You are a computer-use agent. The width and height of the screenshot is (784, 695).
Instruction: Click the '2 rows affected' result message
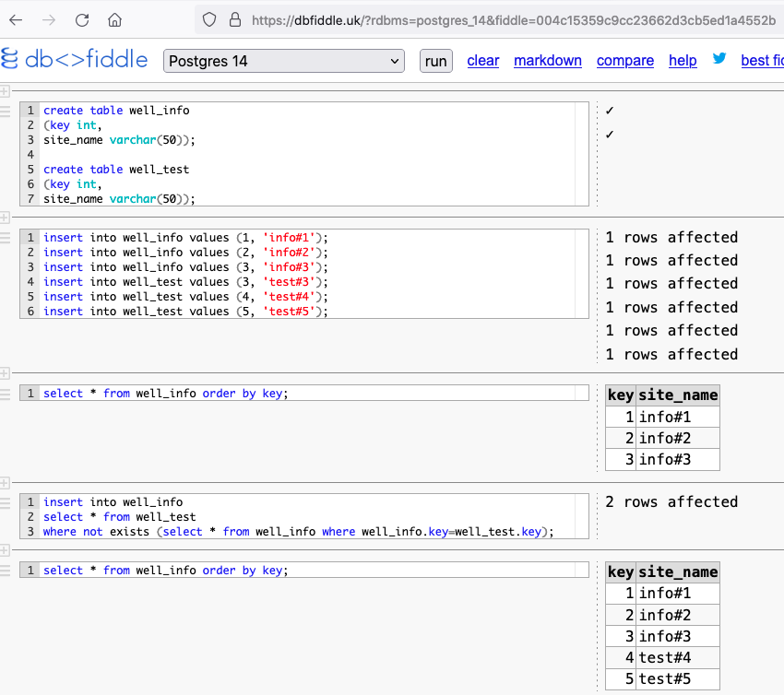671,501
